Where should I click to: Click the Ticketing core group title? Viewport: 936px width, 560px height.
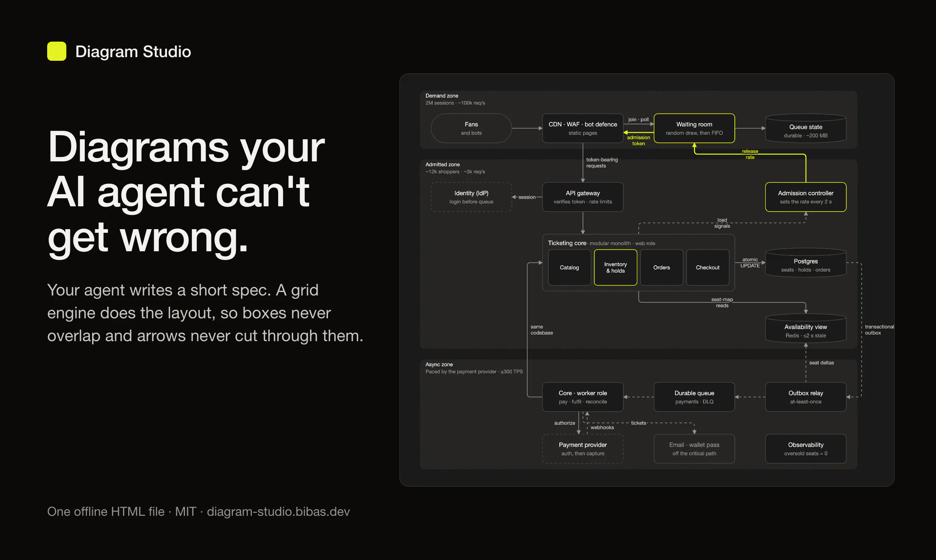coord(567,243)
